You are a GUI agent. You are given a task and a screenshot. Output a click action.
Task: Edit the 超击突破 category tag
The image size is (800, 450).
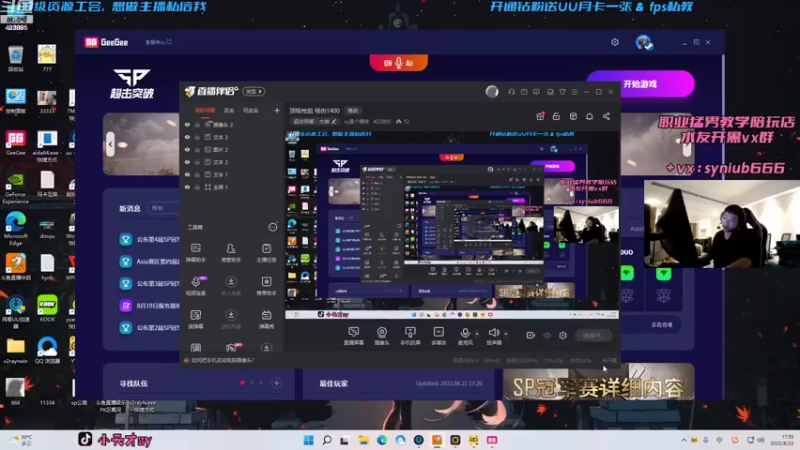(314, 121)
